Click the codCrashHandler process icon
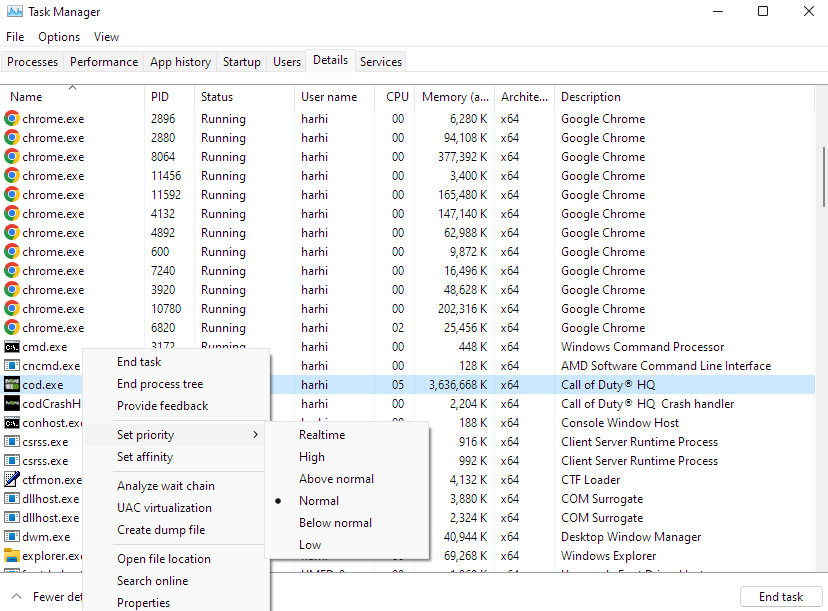The image size is (828, 611). [12, 404]
